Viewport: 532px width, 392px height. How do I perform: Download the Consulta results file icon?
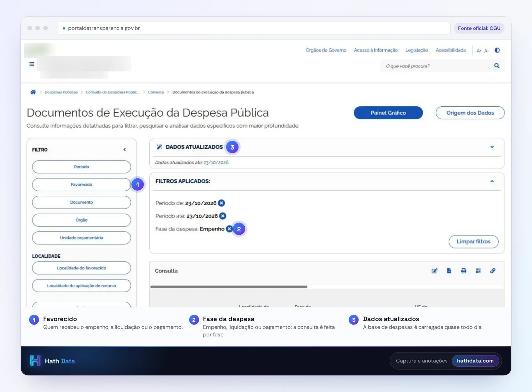coord(449,271)
